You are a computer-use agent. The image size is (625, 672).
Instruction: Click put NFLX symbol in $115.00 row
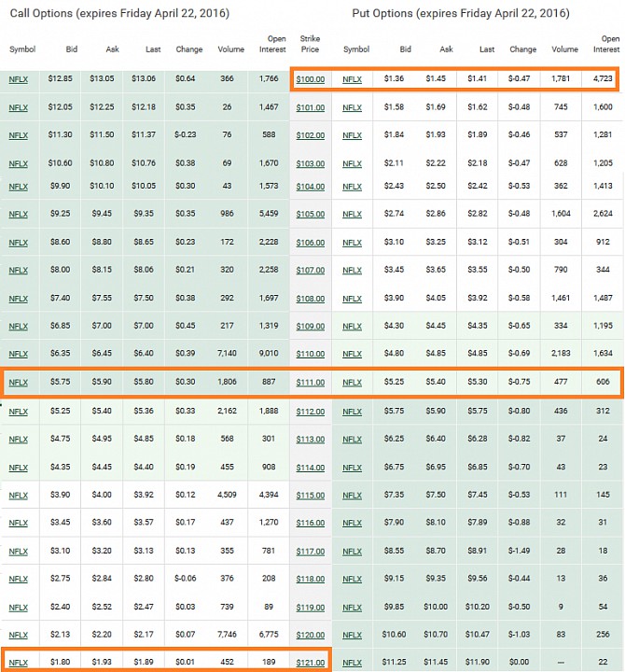352,496
